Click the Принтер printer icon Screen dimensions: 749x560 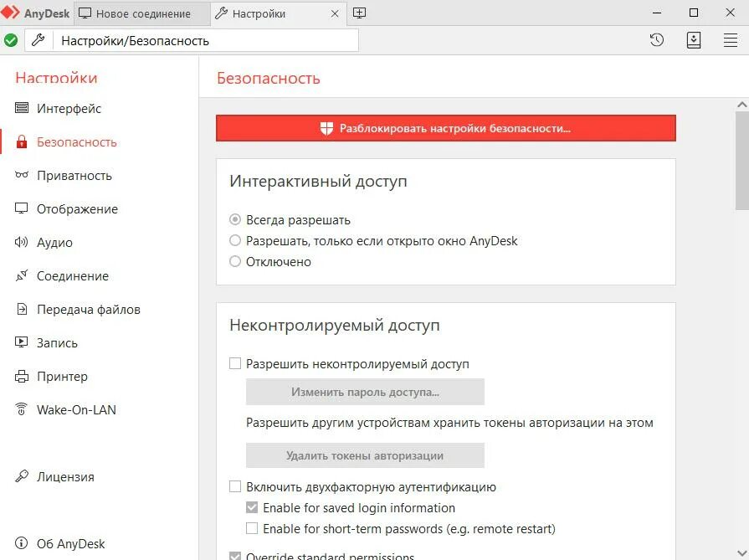(x=22, y=376)
